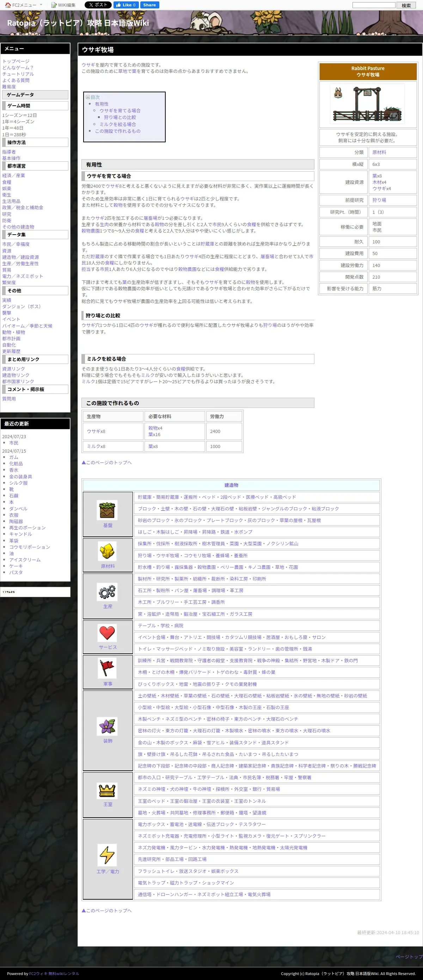Jump to ミルクを絞る場合 in contents
This screenshot has height=980, width=423.
tap(117, 124)
